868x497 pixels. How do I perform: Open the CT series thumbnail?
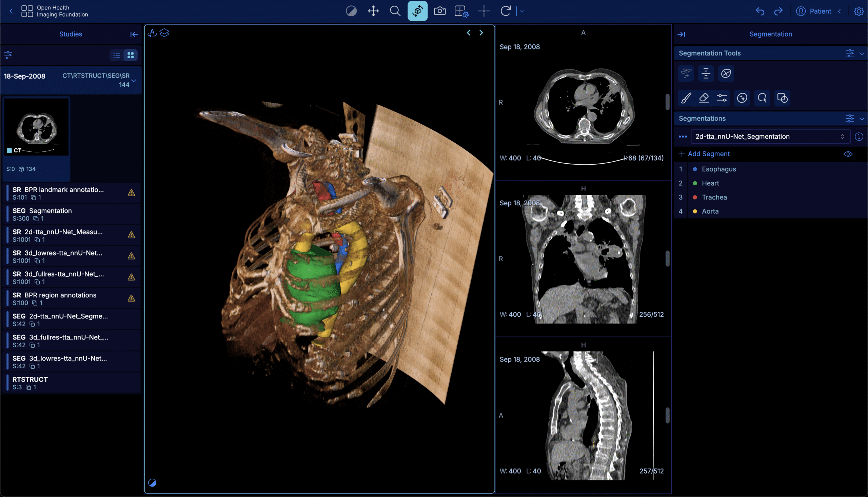36,127
